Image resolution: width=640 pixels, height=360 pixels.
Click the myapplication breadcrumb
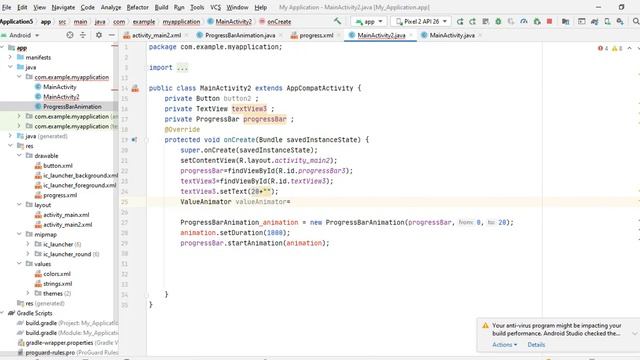click(x=181, y=22)
